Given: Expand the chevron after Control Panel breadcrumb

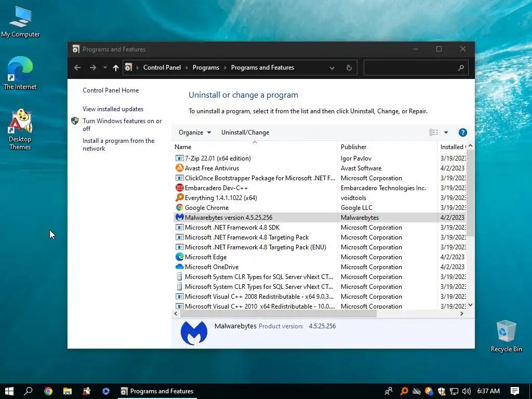Looking at the screenshot, I should 187,68.
